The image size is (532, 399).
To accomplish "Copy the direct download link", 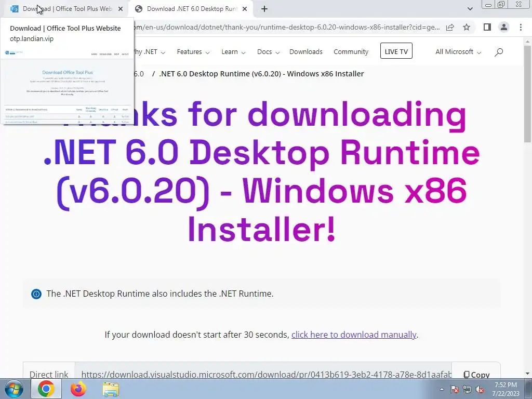I will coord(476,374).
